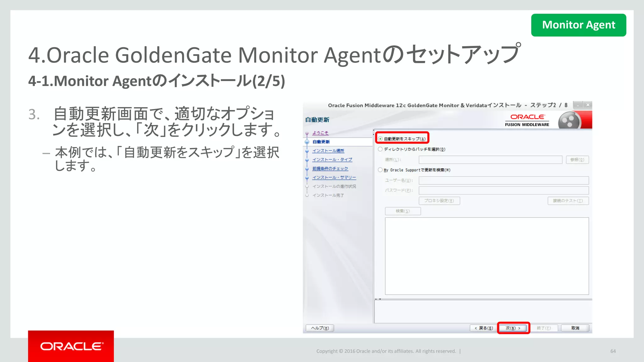Open the ようこそ step link
This screenshot has height=362, width=644.
coord(320,133)
